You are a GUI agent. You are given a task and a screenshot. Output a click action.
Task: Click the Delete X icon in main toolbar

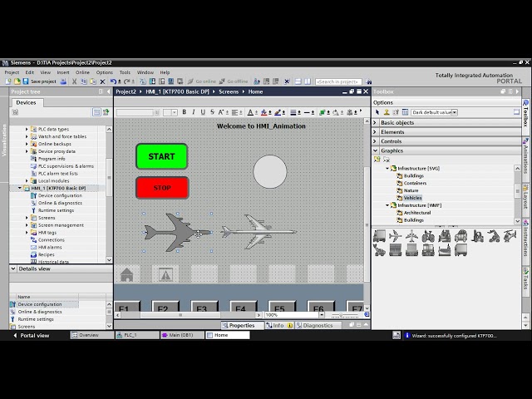(102, 81)
